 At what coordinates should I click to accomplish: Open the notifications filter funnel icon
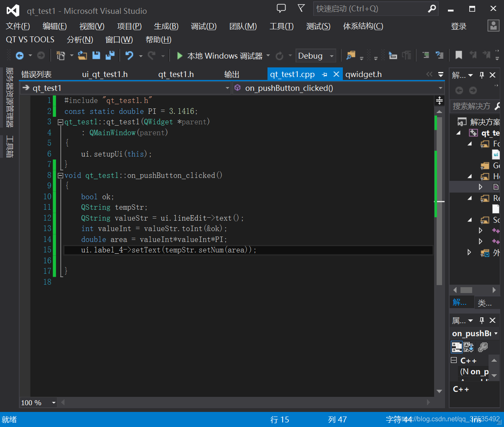click(x=301, y=8)
